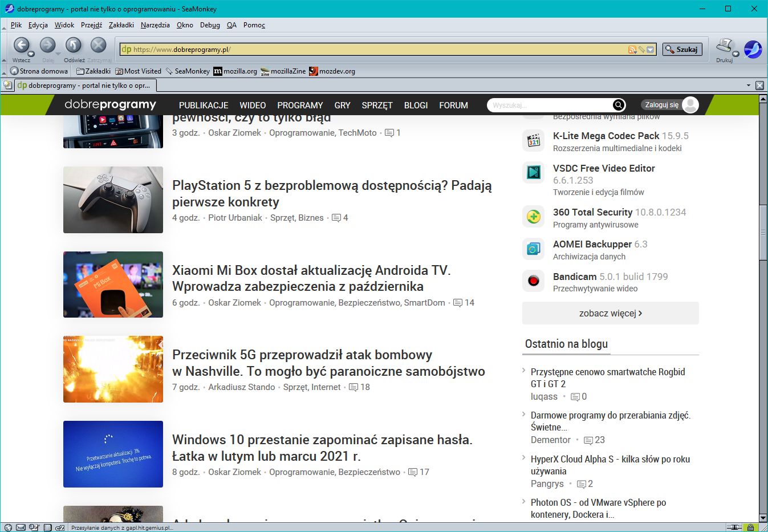Close the current tab with X button
768x532 pixels.
(759, 85)
